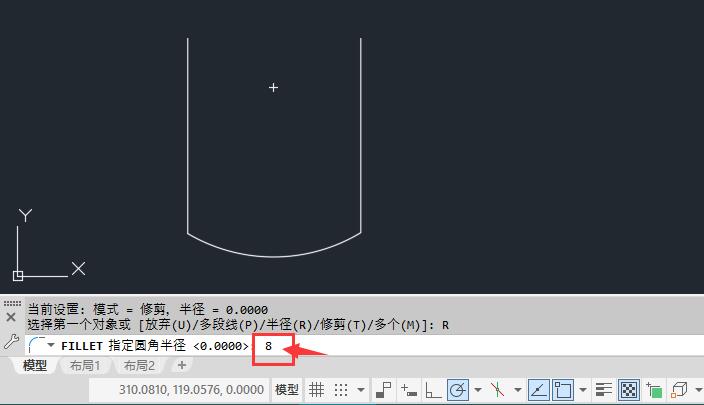The height and width of the screenshot is (405, 704).
Task: Open polar tracking angle dropdown
Action: pyautogui.click(x=478, y=390)
